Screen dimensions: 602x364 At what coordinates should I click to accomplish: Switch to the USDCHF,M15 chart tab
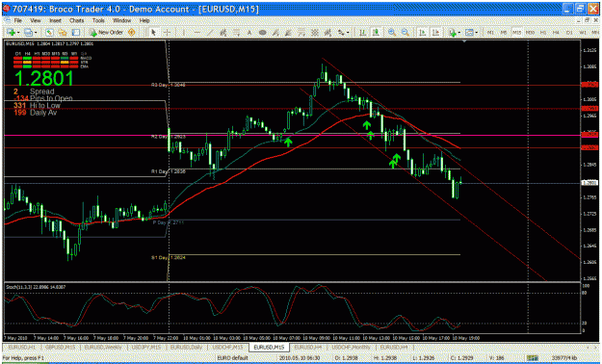pyautogui.click(x=226, y=347)
